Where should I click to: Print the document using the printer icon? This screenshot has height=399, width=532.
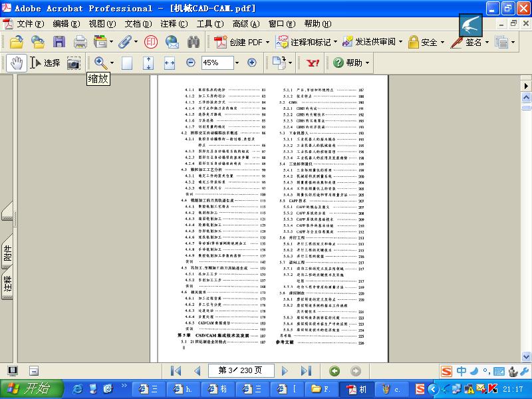80,41
